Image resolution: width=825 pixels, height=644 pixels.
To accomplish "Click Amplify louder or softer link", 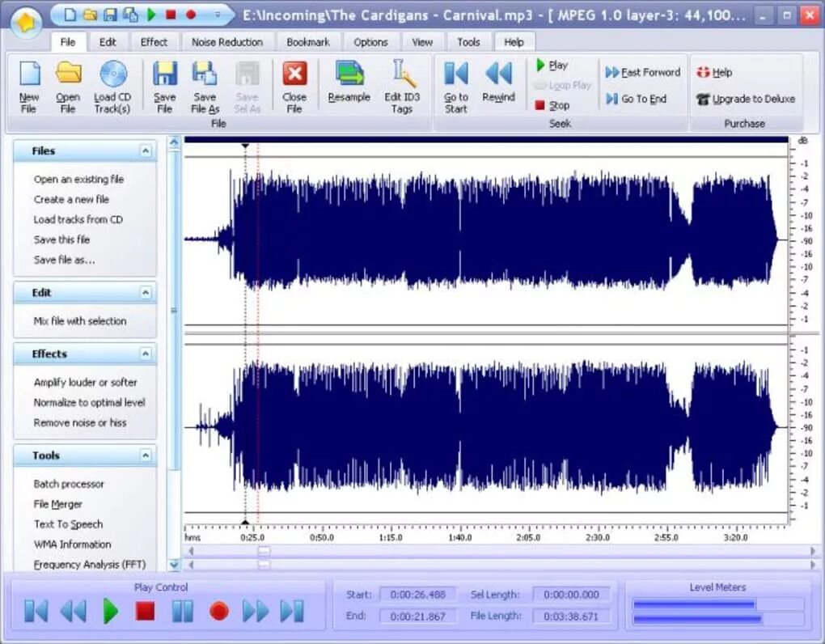I will coord(85,383).
